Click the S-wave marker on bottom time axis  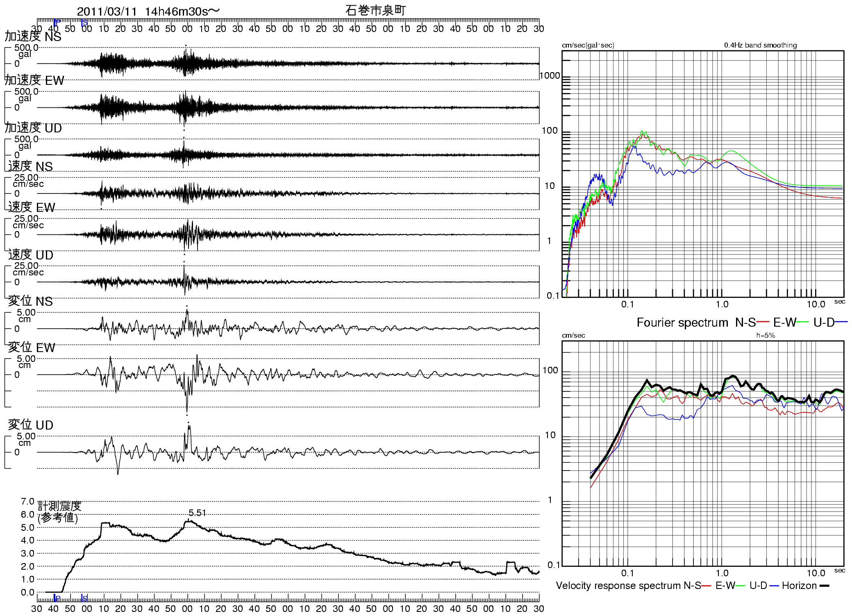coord(84,598)
